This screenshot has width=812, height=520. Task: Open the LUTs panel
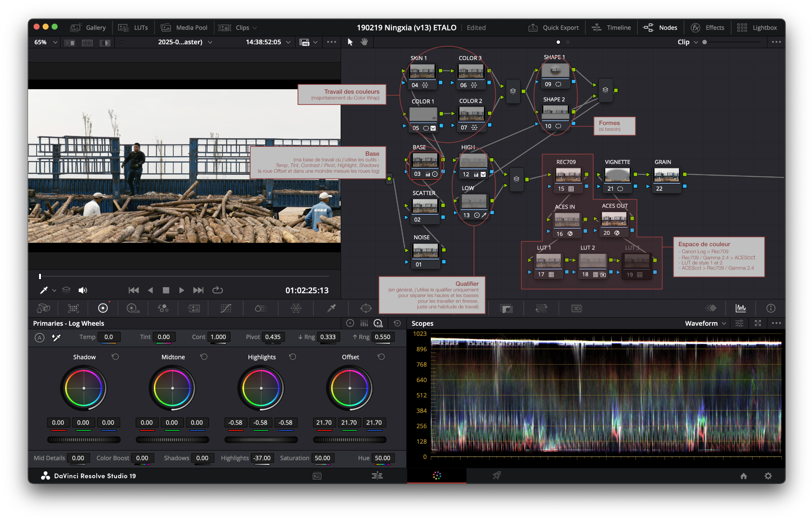point(133,28)
